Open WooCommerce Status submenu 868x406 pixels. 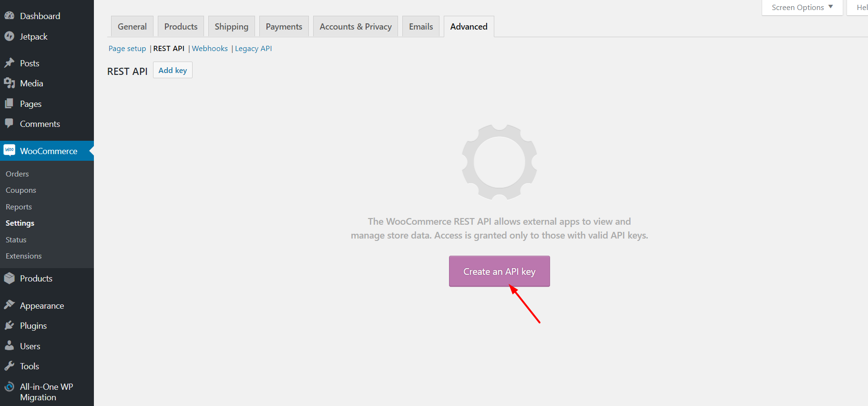coord(16,239)
